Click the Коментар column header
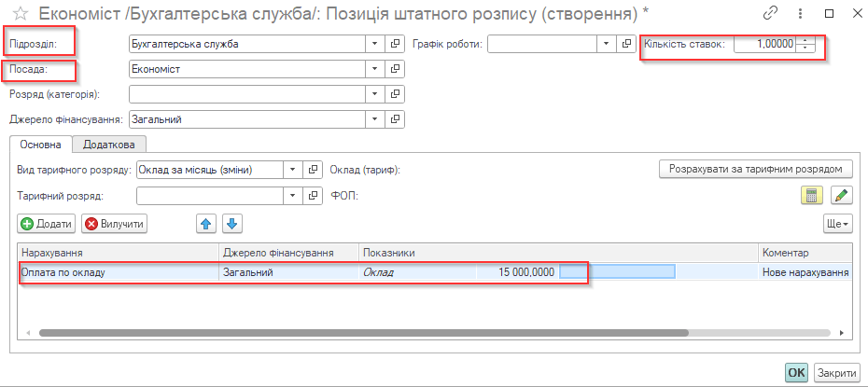This screenshot has width=868, height=387. [805, 253]
